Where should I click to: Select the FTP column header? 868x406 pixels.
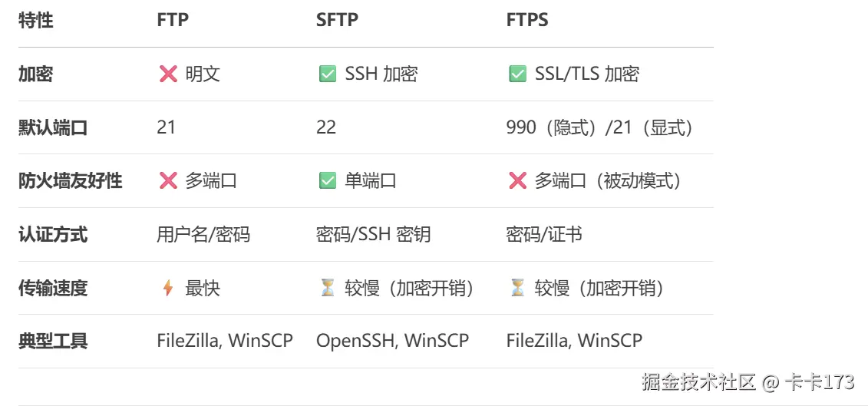pyautogui.click(x=173, y=20)
